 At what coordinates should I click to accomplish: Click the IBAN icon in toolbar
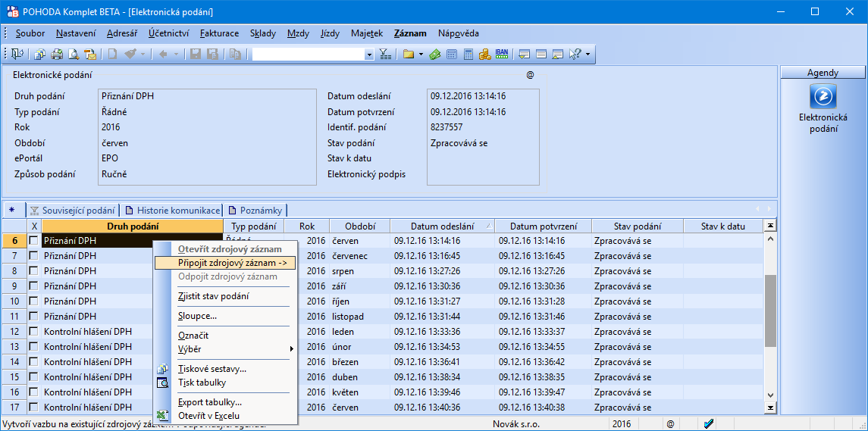pyautogui.click(x=502, y=54)
